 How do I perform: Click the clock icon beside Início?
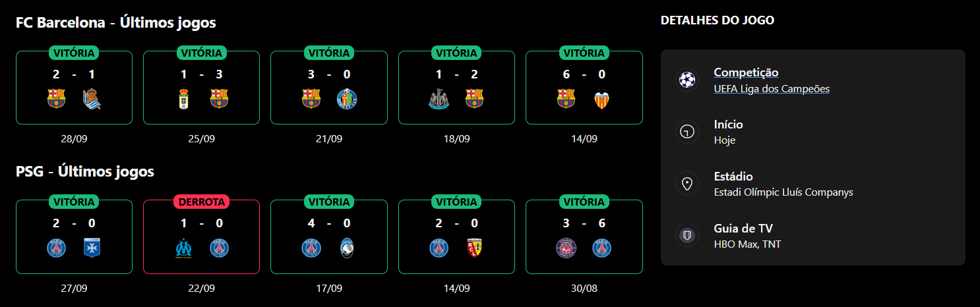coord(687,132)
